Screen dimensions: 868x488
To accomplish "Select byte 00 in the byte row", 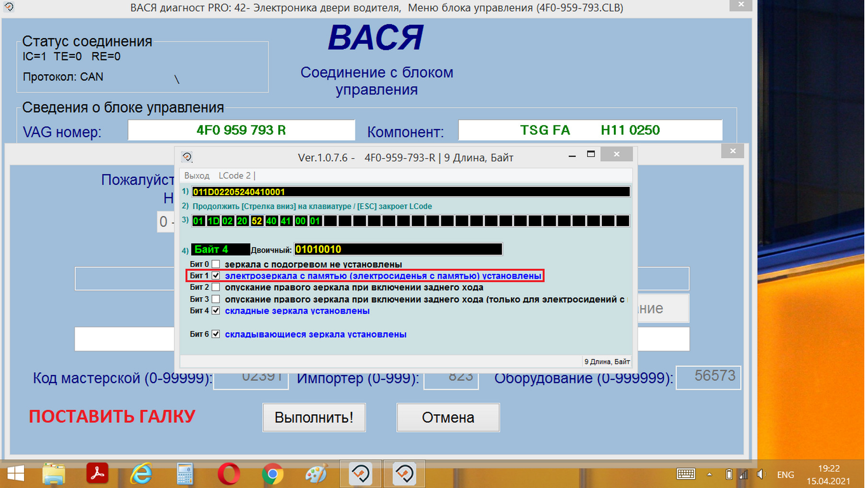I will (x=301, y=221).
